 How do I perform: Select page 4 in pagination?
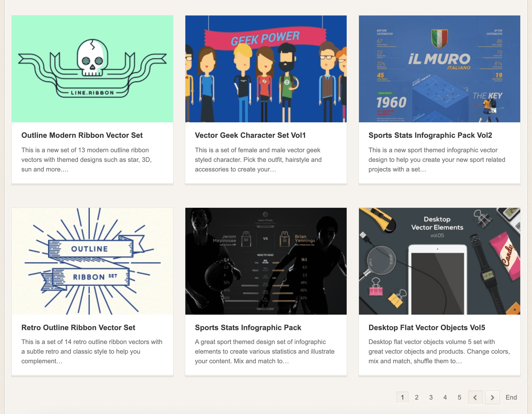[445, 397]
